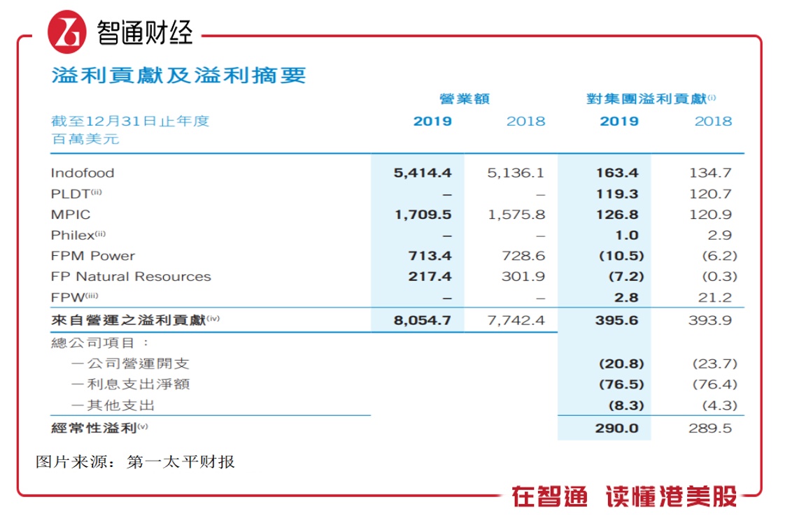Select the caption 图片来源:第一太平财报
Image resolution: width=785 pixels, height=532 pixels.
[135, 461]
